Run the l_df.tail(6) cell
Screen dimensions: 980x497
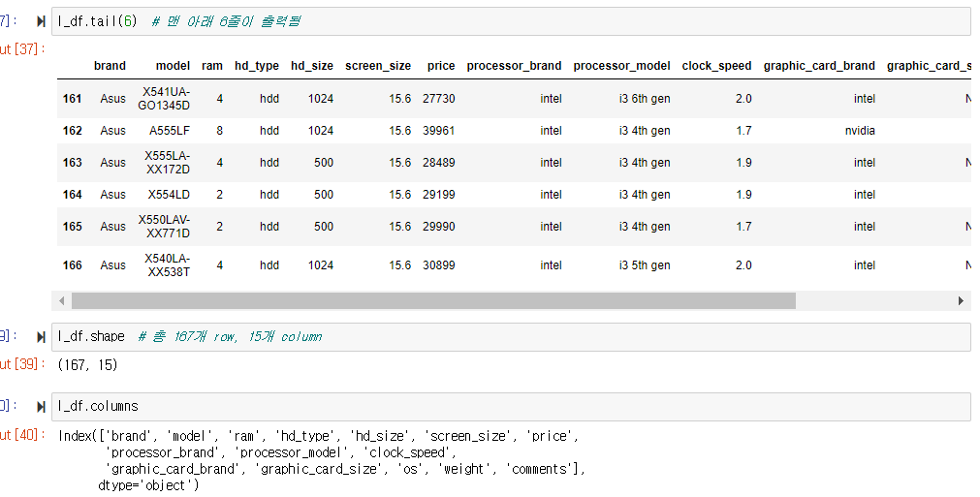[42, 21]
